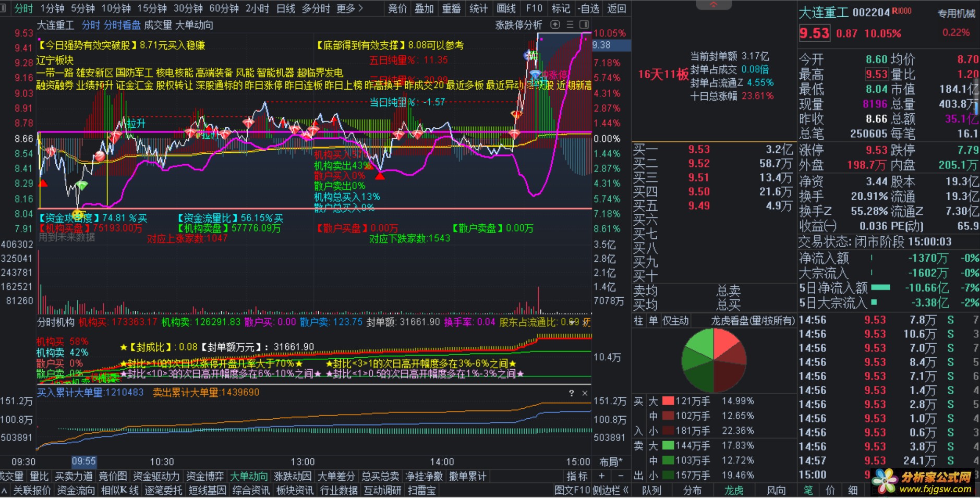Click the circled-plus icon next to 涨跌停分析

click(x=555, y=25)
